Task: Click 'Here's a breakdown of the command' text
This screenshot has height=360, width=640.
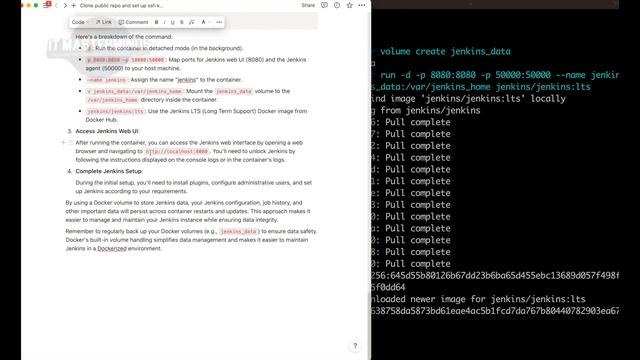Action: click(x=124, y=37)
